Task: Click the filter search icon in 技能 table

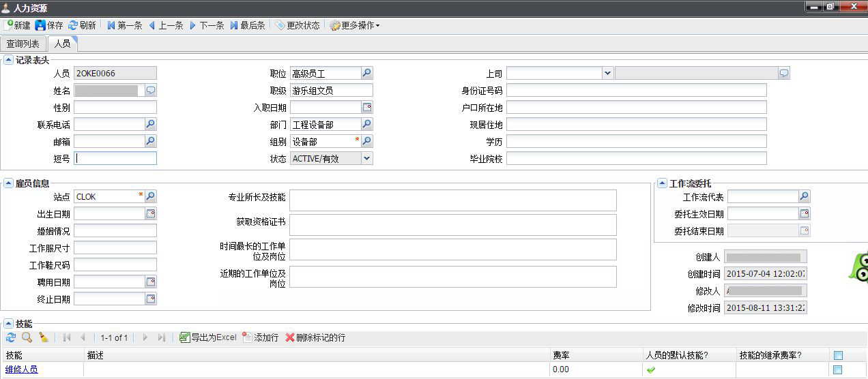Action: point(27,337)
